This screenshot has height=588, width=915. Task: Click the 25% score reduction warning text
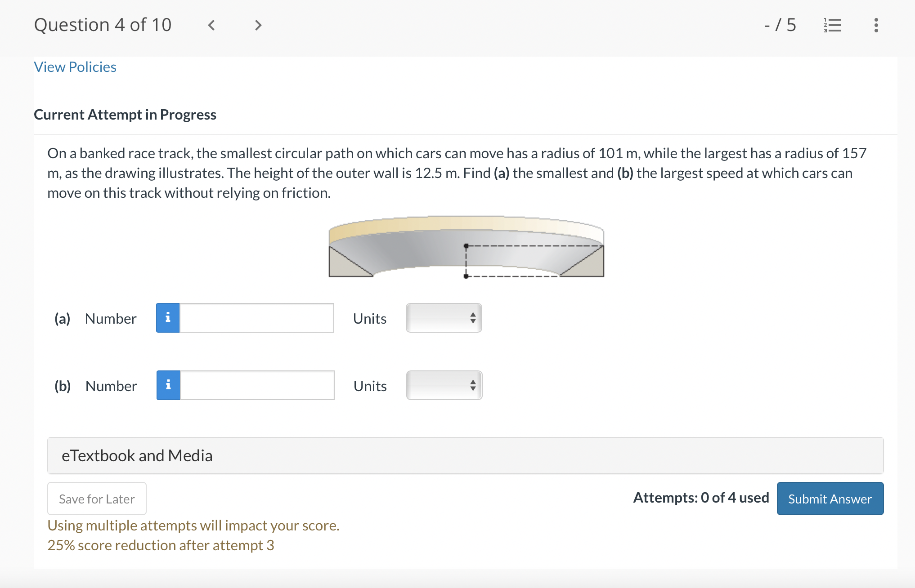click(x=161, y=545)
